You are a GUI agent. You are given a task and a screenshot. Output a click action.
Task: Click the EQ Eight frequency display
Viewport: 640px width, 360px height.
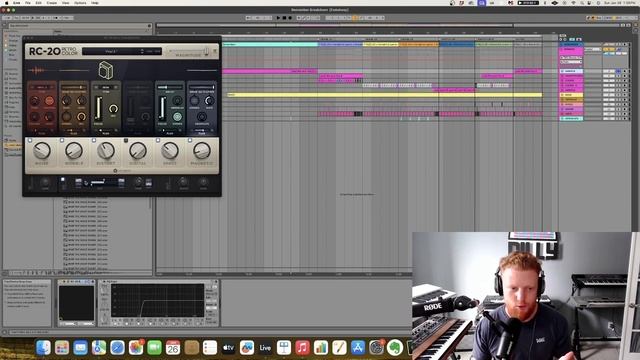pyautogui.click(x=158, y=301)
